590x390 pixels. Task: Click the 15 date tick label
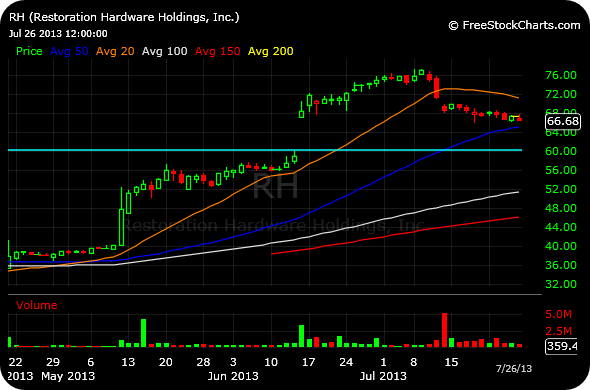point(452,362)
